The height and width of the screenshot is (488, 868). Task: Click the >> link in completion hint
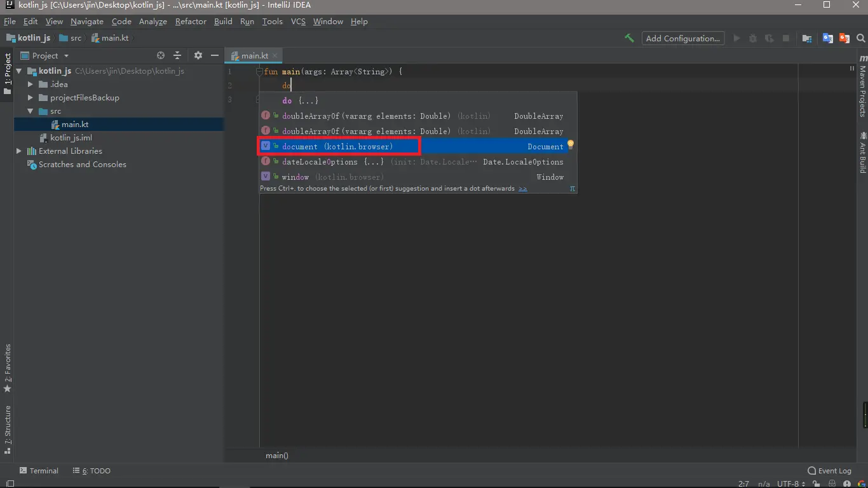[x=522, y=189]
